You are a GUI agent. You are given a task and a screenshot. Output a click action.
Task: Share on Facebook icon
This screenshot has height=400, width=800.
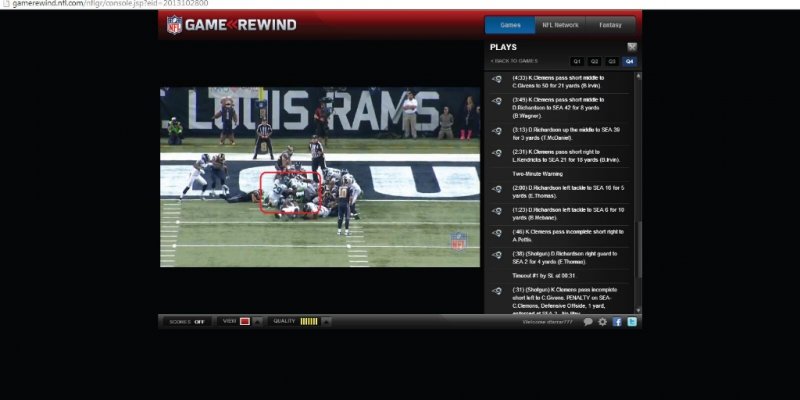(617, 322)
